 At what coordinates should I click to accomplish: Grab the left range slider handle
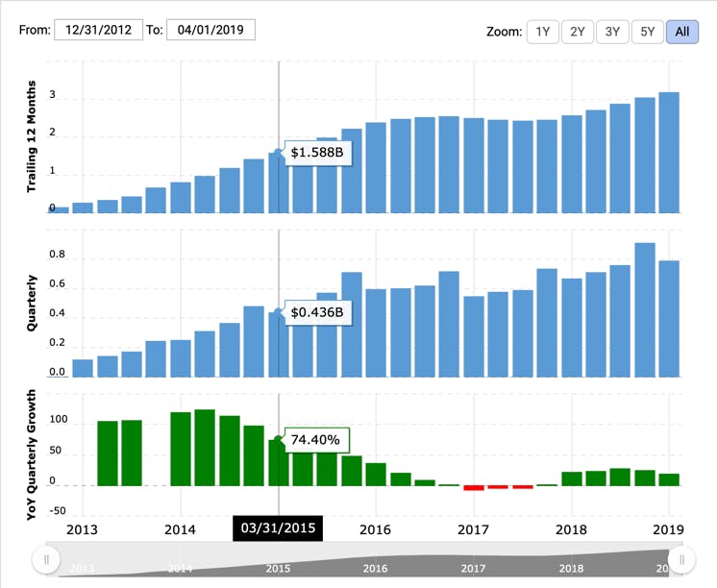click(x=46, y=559)
